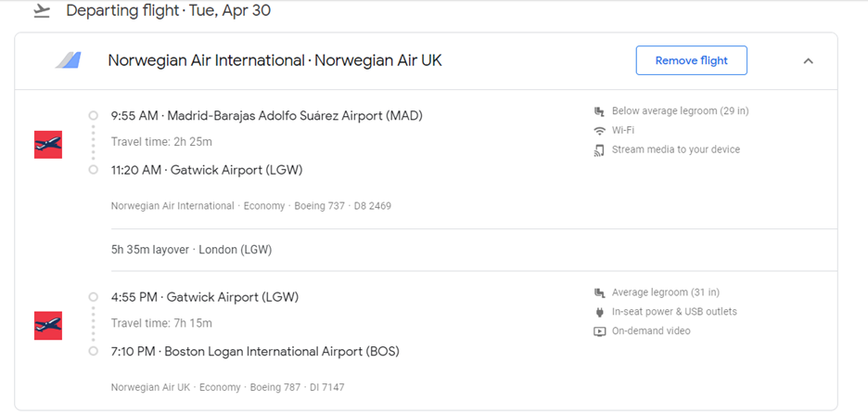Click the in-seat power plug icon
This screenshot has width=868, height=415.
tap(599, 312)
